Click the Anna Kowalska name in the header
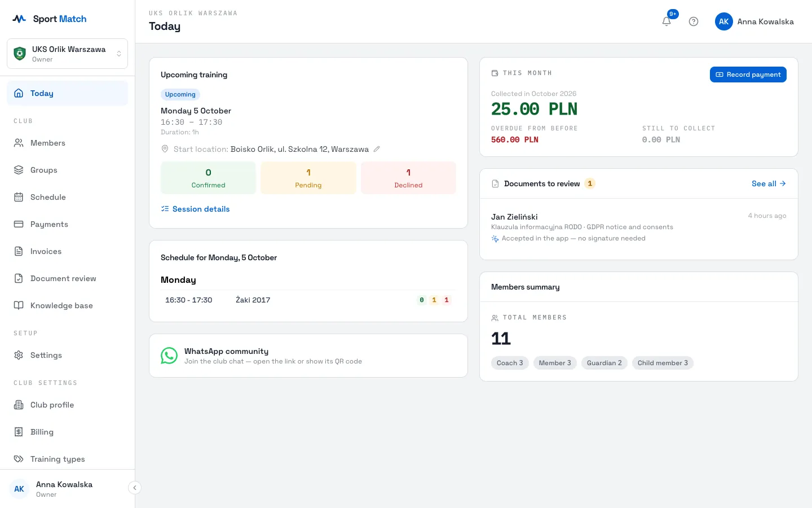This screenshot has width=812, height=508. point(765,21)
